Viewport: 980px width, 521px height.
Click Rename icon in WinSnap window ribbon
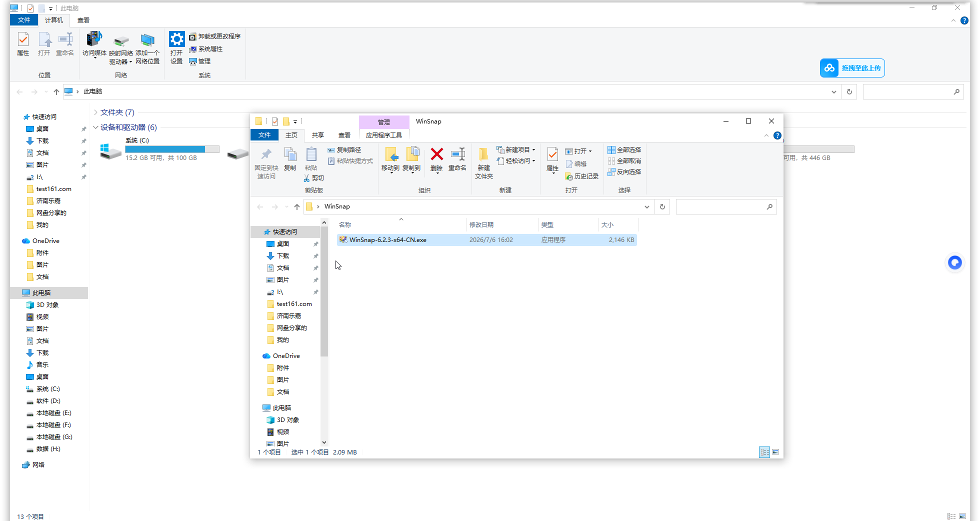[x=457, y=159]
